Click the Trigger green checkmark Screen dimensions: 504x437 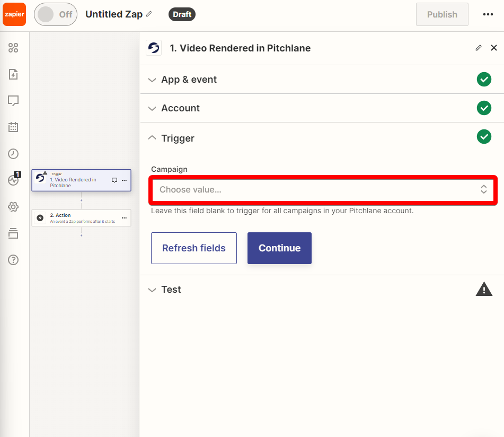tap(484, 137)
